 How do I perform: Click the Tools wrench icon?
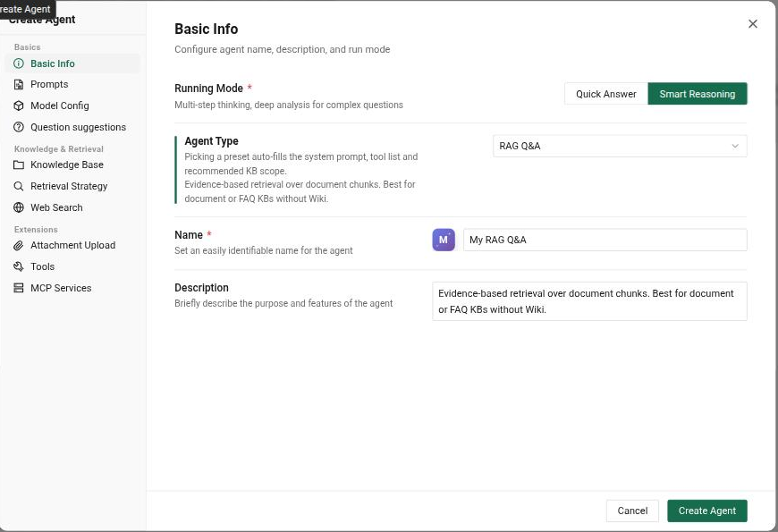coord(19,266)
